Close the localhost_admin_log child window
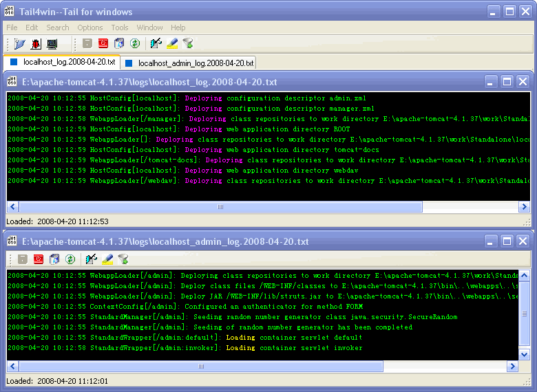 click(x=523, y=241)
